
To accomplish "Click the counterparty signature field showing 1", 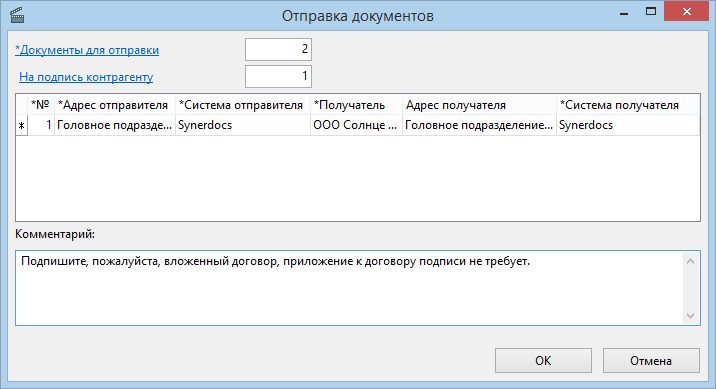I will pos(279,76).
